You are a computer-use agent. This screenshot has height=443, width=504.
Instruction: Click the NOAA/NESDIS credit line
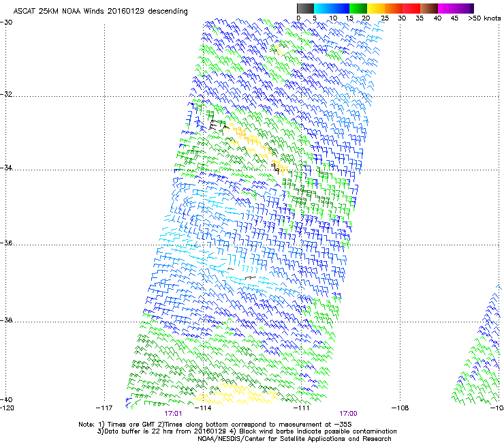(294, 439)
